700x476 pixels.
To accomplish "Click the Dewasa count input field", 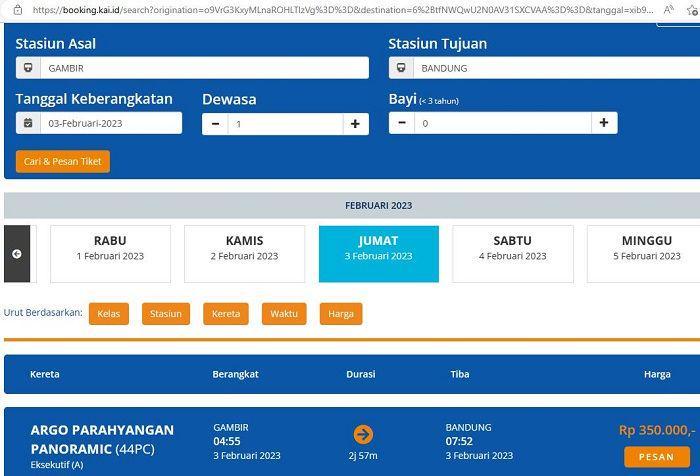I will point(285,124).
